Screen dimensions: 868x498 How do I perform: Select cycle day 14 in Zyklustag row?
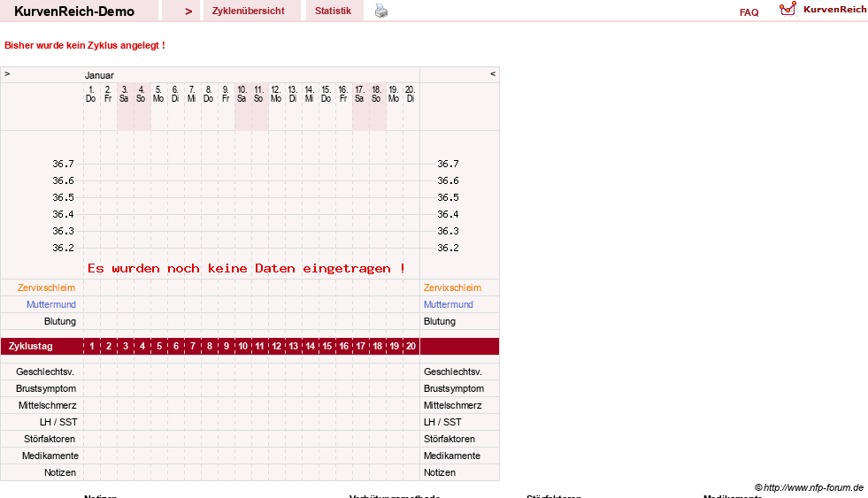pyautogui.click(x=310, y=347)
